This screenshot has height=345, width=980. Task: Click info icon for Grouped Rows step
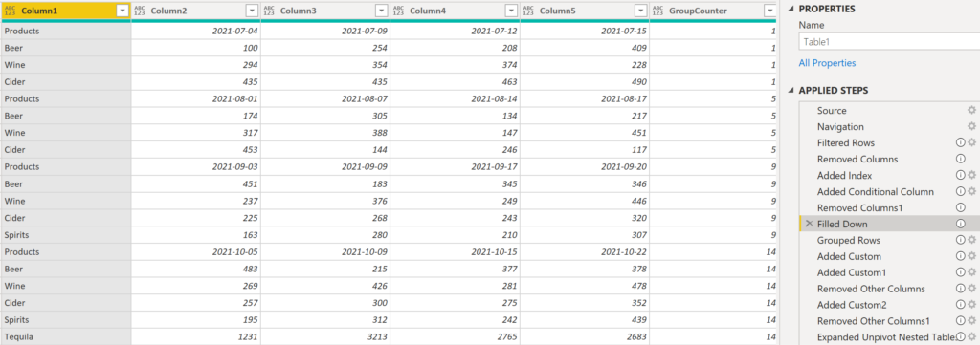(961, 240)
